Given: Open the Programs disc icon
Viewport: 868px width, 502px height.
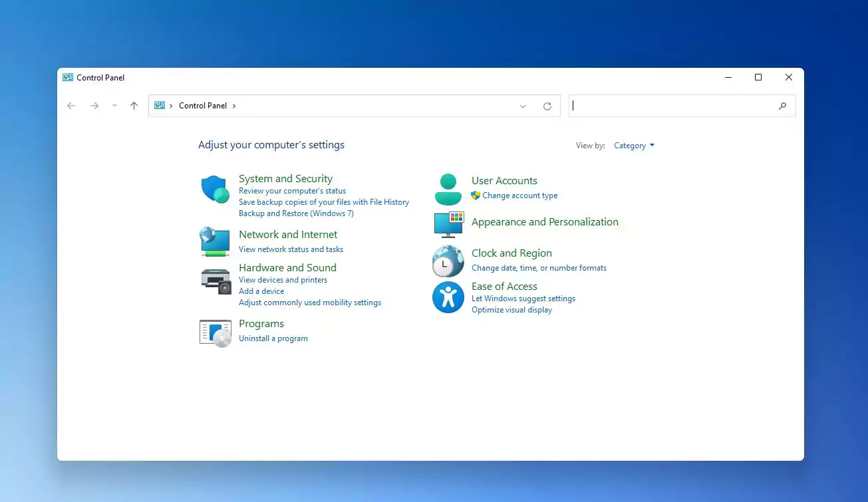Looking at the screenshot, I should tap(215, 332).
